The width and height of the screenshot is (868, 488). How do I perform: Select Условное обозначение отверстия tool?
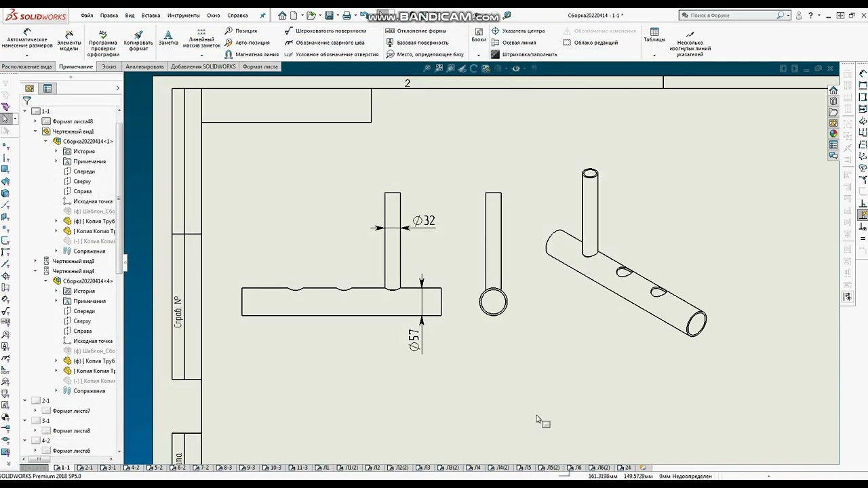coord(332,54)
